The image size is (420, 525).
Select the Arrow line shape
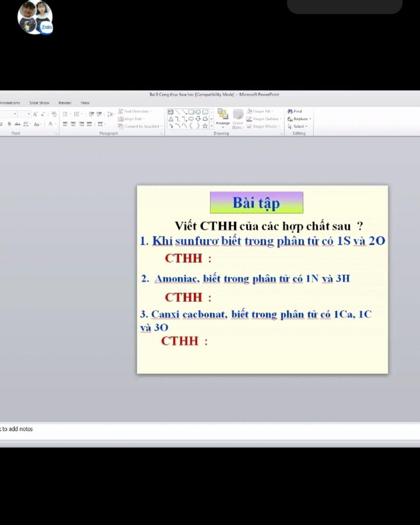pyautogui.click(x=185, y=112)
